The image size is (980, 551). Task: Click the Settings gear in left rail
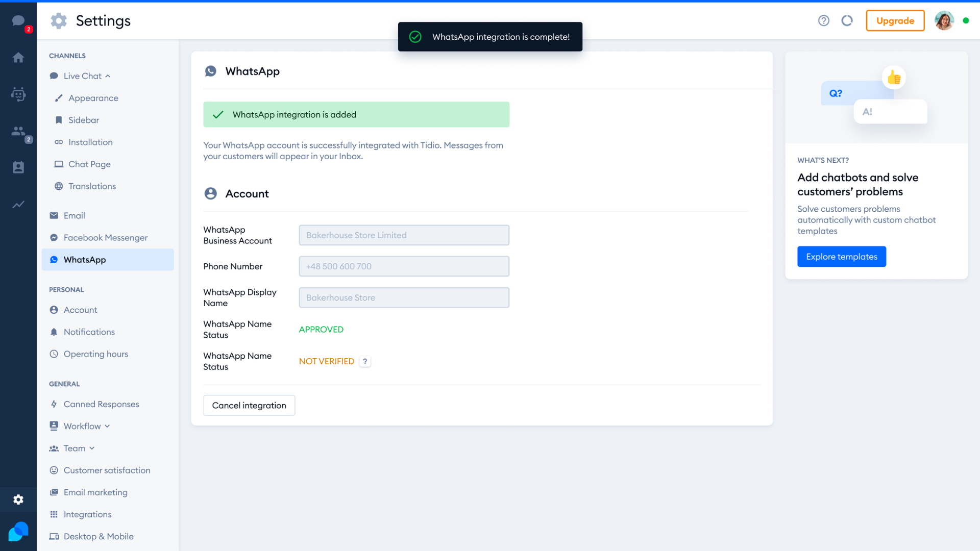click(18, 499)
